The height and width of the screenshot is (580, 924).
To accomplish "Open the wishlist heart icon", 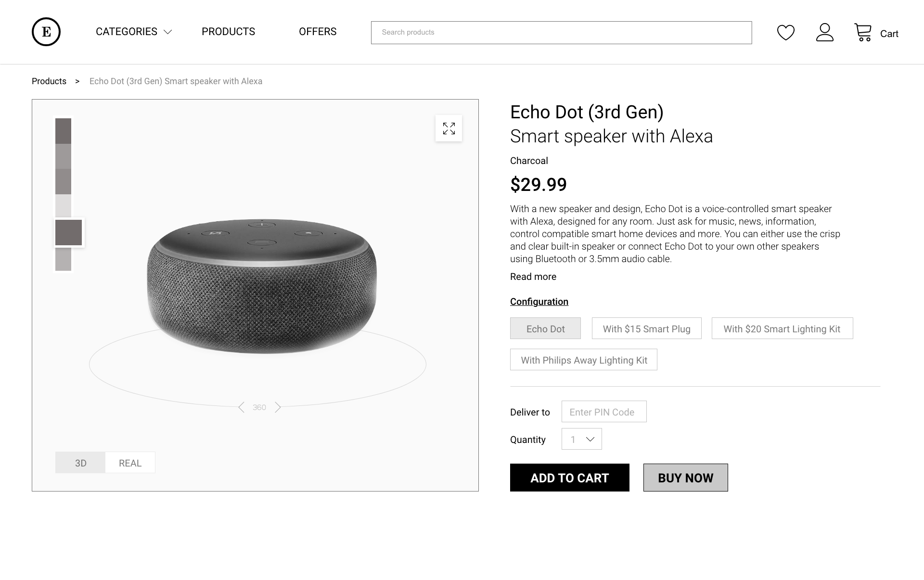I will coord(785,33).
